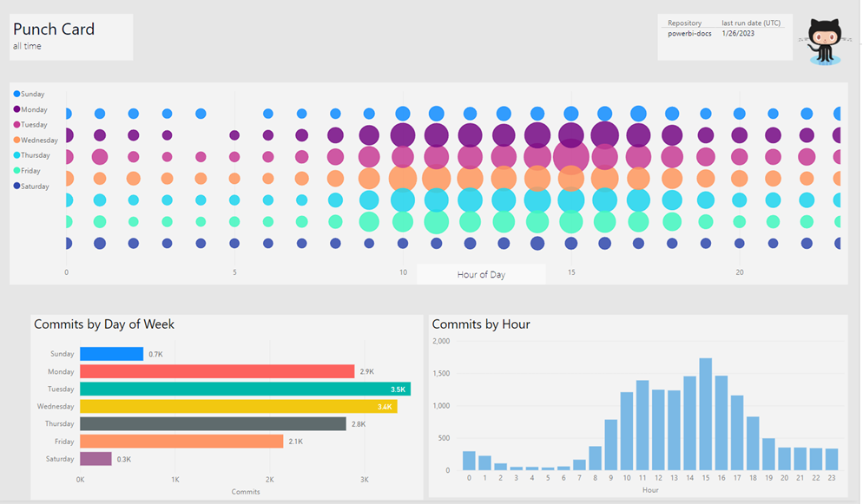Select the 1/26/2023 date cell

tap(738, 34)
